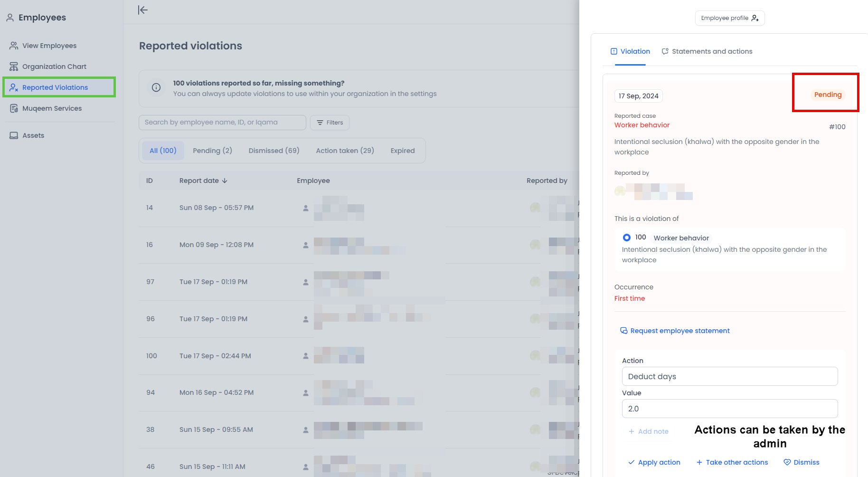The image size is (868, 477).
Task: Open the Filters option
Action: coord(330,123)
